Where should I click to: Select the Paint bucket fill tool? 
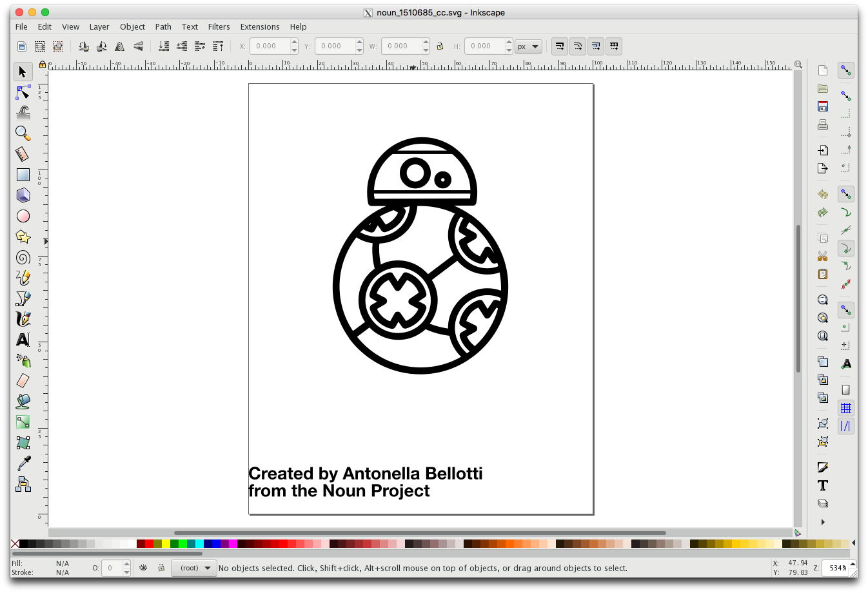23,402
